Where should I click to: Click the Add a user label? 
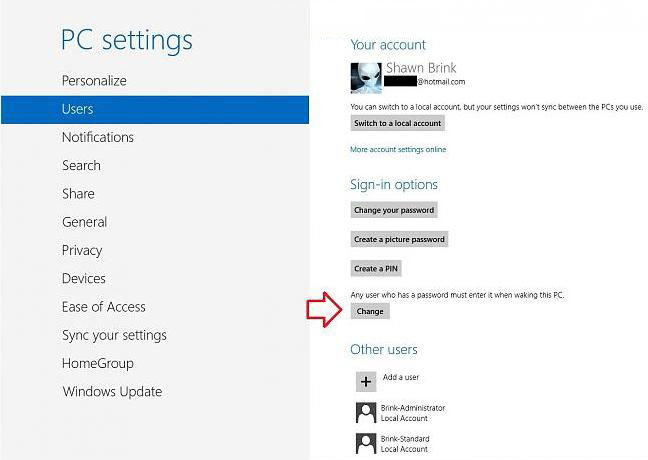tap(401, 377)
